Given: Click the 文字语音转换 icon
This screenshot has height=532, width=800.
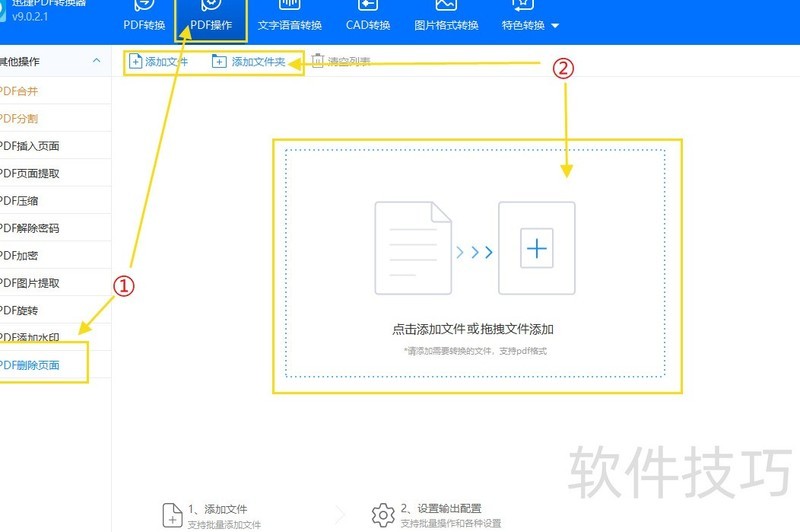Looking at the screenshot, I should coord(289,5).
